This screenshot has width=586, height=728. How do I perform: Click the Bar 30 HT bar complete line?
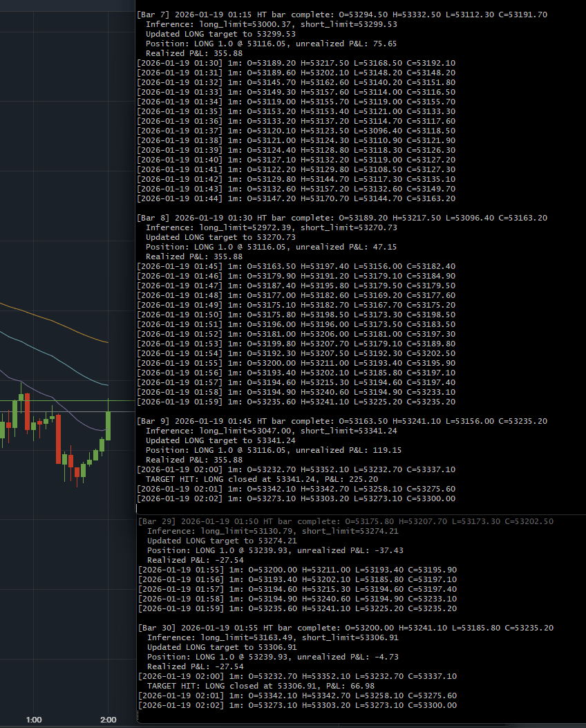pyautogui.click(x=346, y=627)
